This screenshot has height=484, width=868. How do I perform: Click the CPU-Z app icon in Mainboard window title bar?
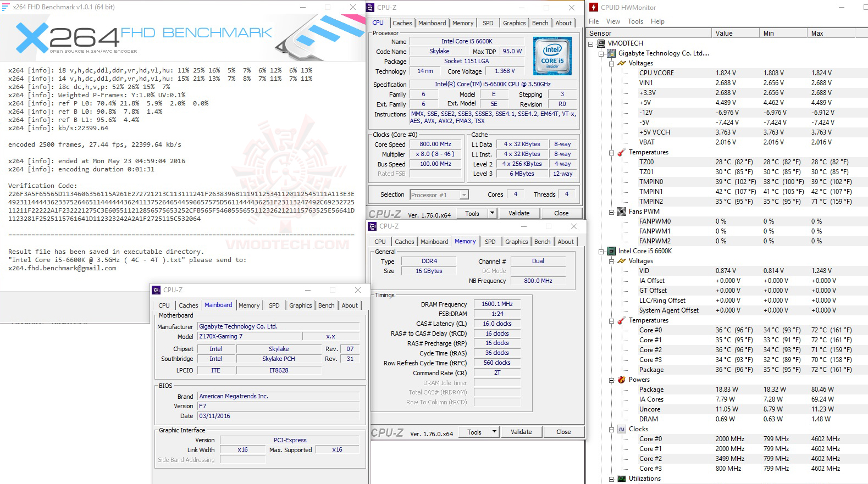point(157,290)
